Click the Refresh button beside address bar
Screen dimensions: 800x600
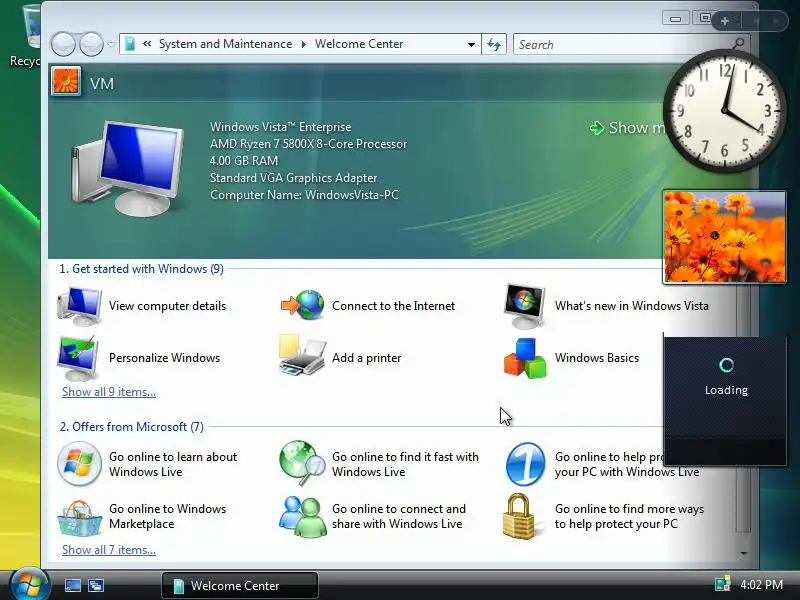494,44
